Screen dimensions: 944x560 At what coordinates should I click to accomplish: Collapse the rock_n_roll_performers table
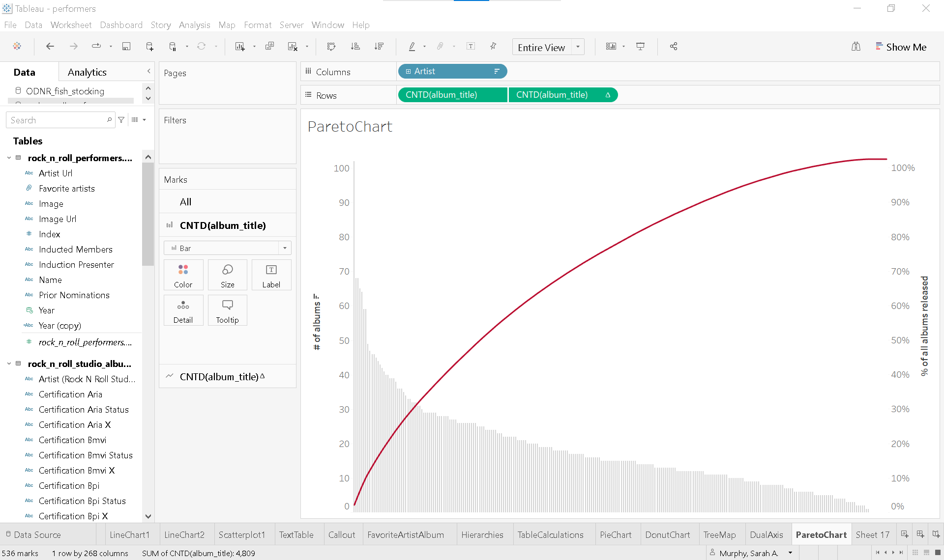point(9,158)
